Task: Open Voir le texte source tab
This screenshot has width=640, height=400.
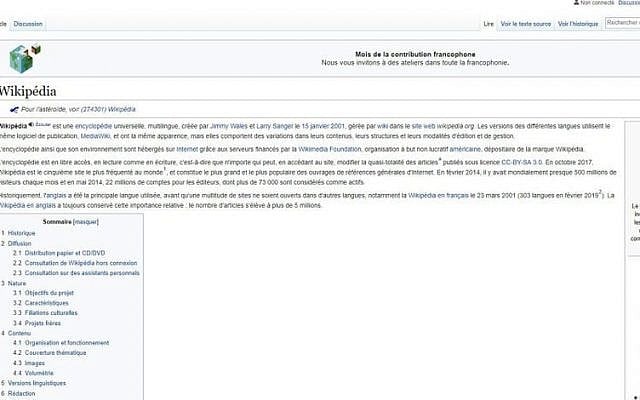Action: pyautogui.click(x=526, y=24)
